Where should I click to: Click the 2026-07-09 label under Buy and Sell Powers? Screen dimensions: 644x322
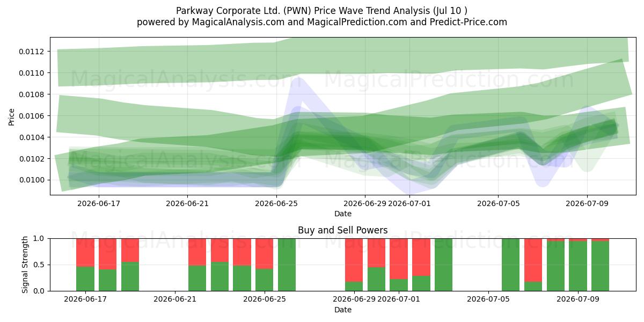[x=578, y=299]
